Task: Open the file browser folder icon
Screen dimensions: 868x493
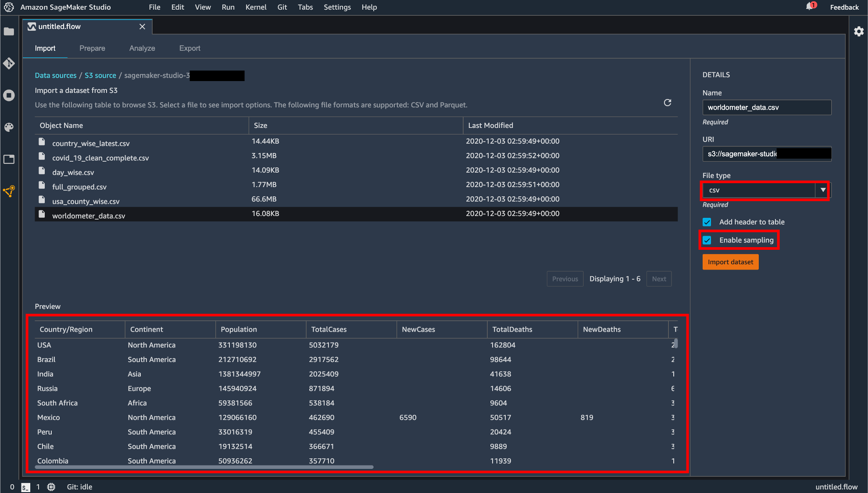Action: [9, 32]
